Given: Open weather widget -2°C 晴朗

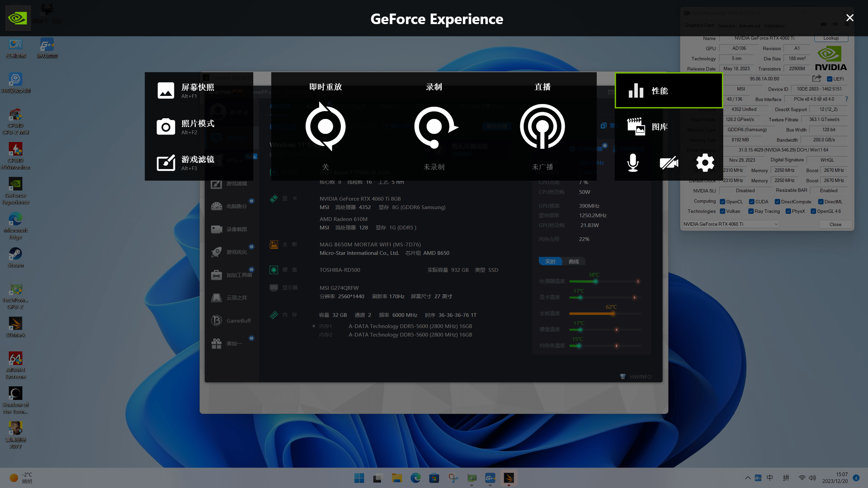Looking at the screenshot, I should (21, 478).
